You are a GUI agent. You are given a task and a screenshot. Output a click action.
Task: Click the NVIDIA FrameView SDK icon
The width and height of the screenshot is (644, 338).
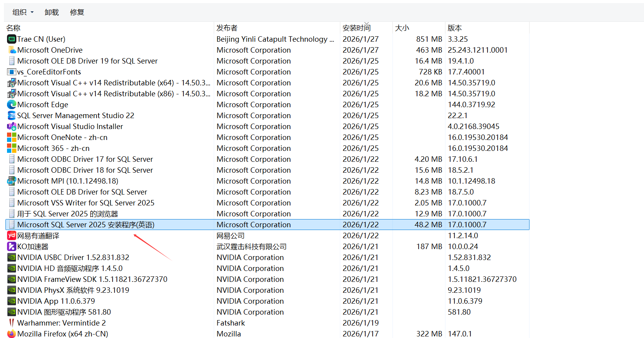click(x=12, y=279)
